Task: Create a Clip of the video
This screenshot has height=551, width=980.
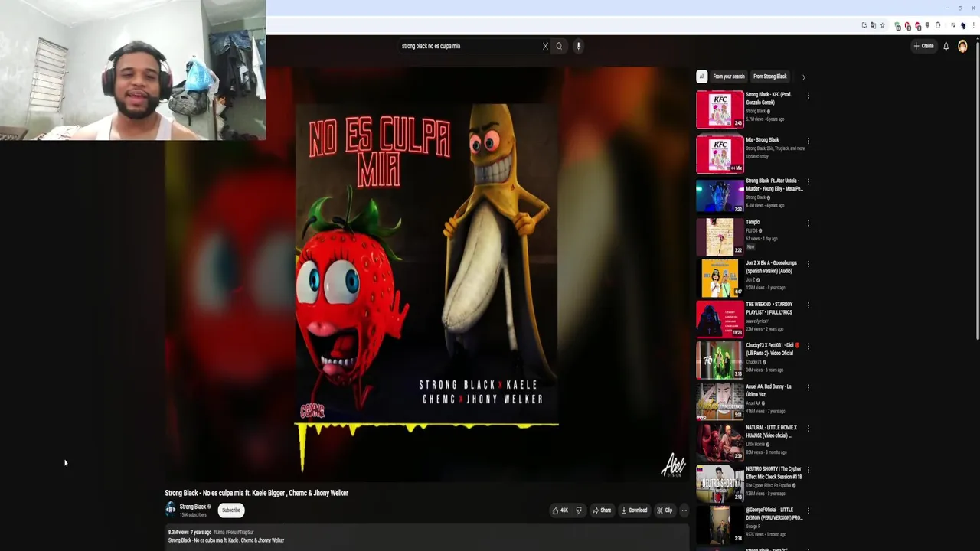Action: [665, 510]
